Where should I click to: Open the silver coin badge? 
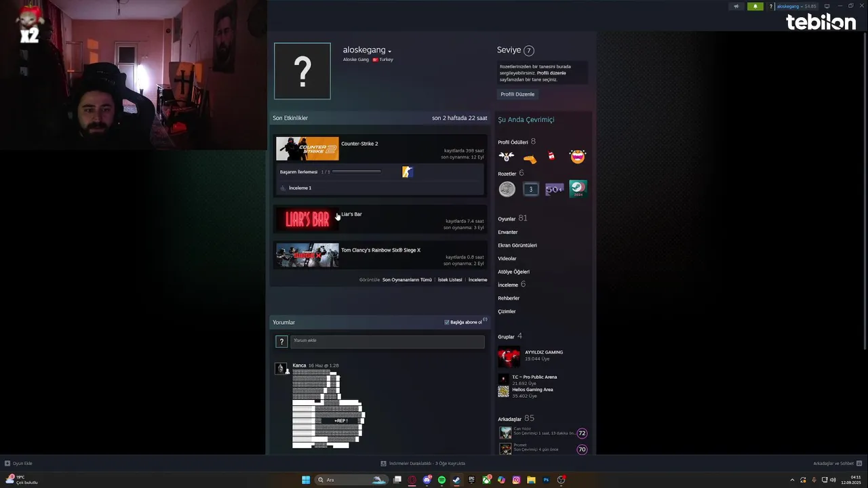point(507,190)
